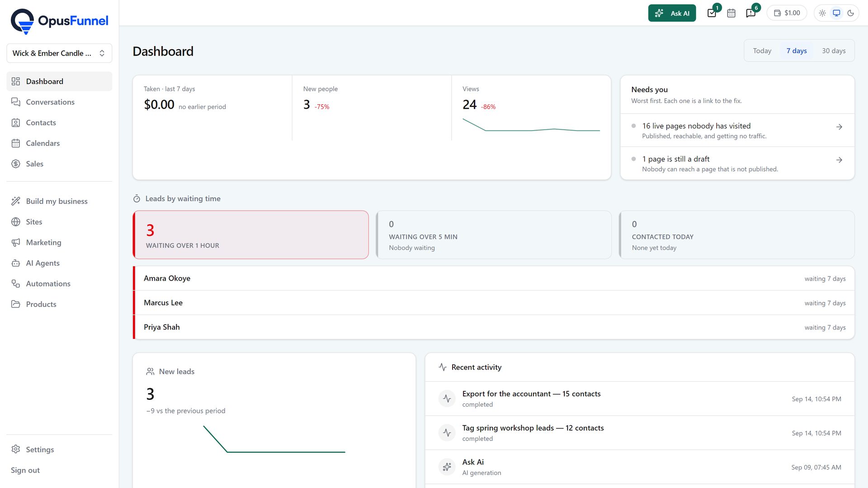Screen dimensions: 868x488
Task: Click the Sales dollar icon
Action: pos(16,164)
